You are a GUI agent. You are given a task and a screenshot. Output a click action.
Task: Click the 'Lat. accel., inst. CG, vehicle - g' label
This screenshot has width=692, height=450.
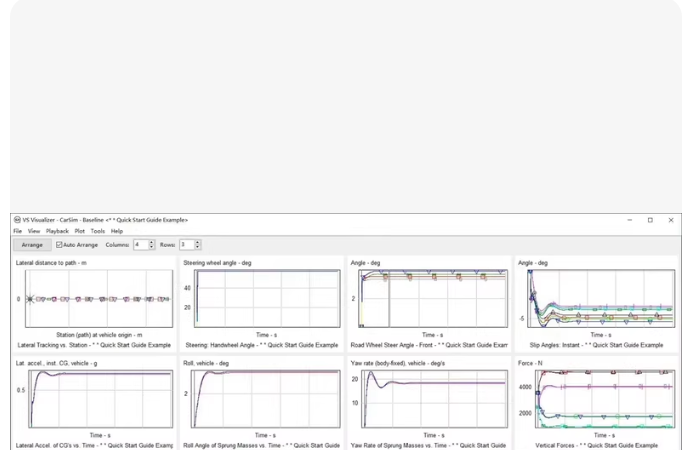point(56,363)
